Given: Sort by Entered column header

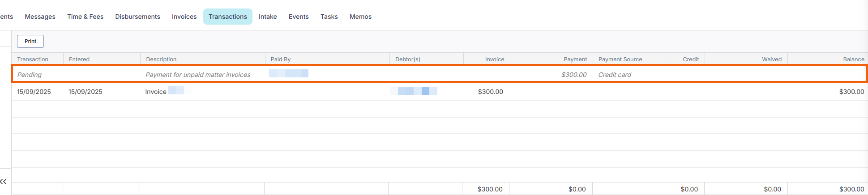Looking at the screenshot, I should (x=79, y=59).
